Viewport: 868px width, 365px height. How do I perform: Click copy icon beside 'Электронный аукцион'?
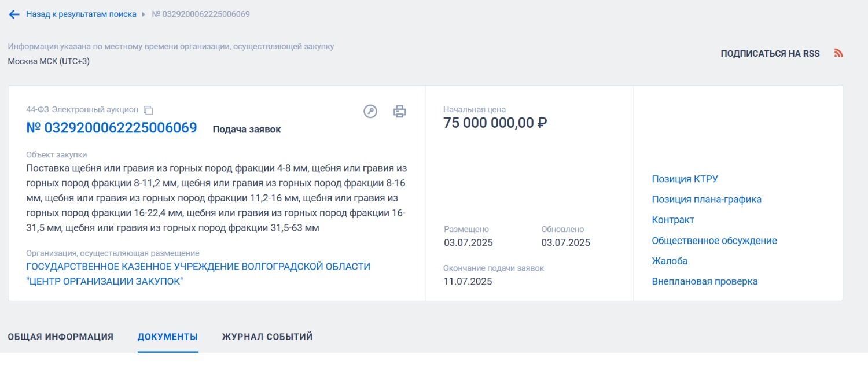click(148, 110)
